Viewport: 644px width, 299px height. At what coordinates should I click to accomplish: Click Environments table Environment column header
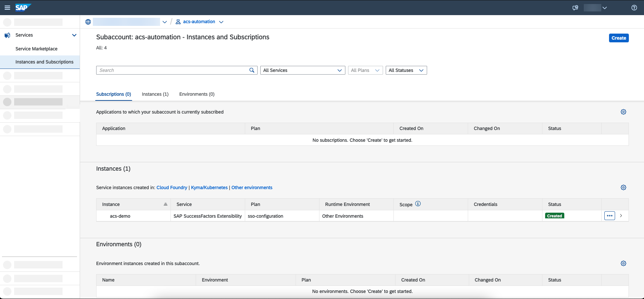coord(246,280)
